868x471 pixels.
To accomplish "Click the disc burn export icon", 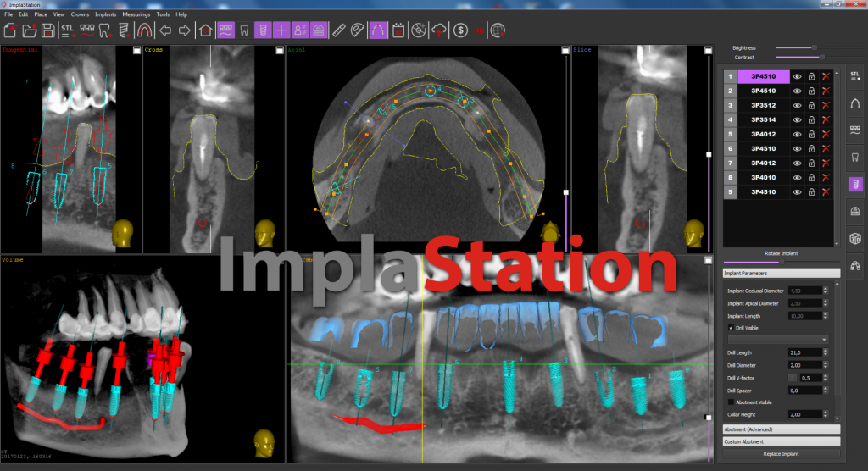I will [x=419, y=30].
